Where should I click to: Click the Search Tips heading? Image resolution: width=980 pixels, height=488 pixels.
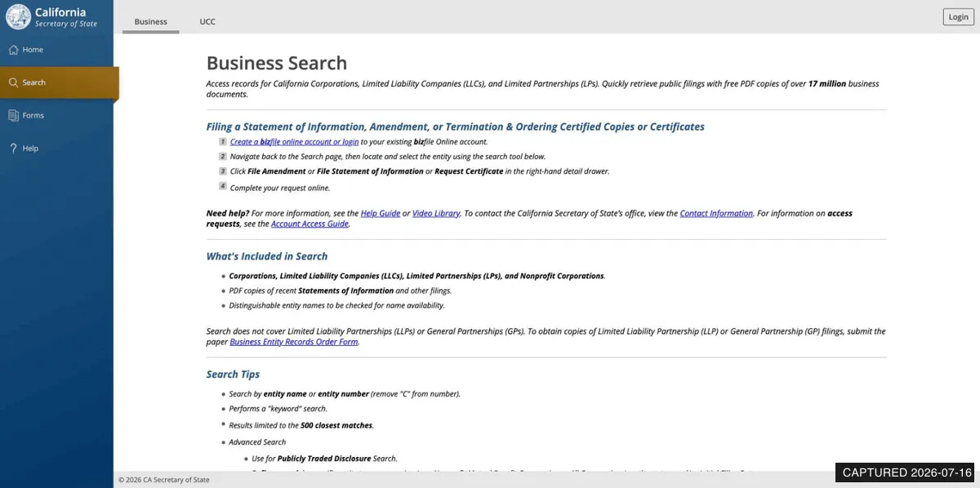233,375
